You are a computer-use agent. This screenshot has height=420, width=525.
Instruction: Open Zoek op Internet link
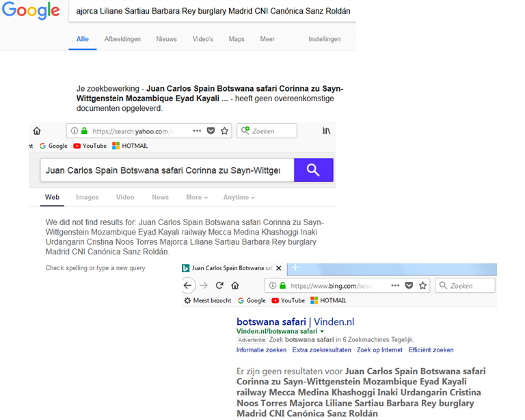click(379, 350)
